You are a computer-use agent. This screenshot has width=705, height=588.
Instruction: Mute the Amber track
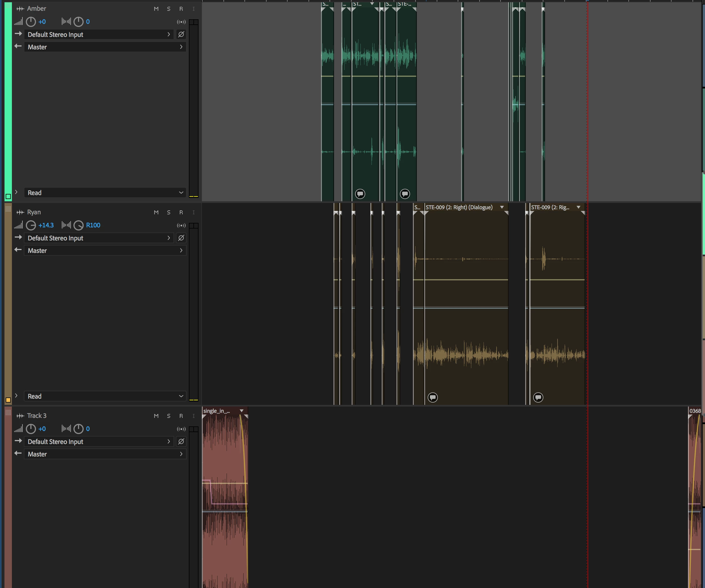coord(156,9)
